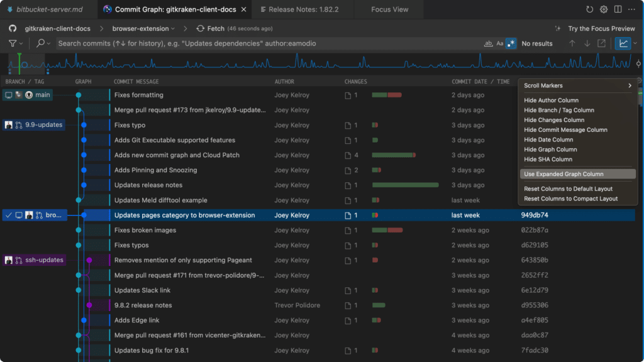Expand the Scroll Markers submenu
The width and height of the screenshot is (644, 362).
pos(577,85)
